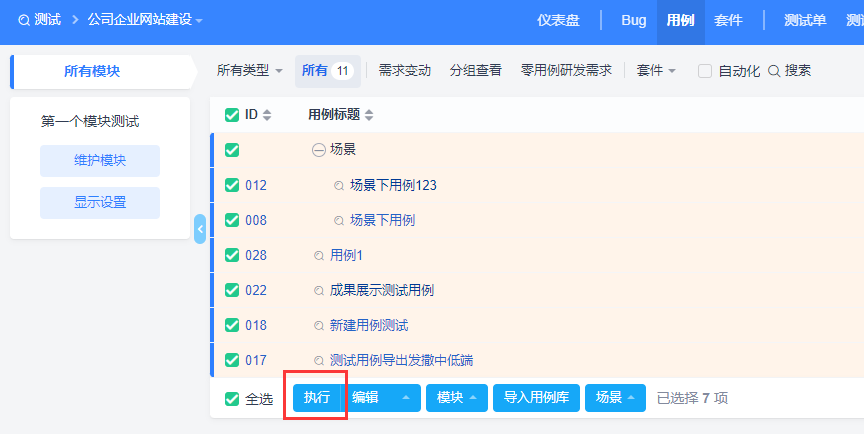Open the 场景 batch dropdown
The image size is (864, 434).
pyautogui.click(x=615, y=398)
